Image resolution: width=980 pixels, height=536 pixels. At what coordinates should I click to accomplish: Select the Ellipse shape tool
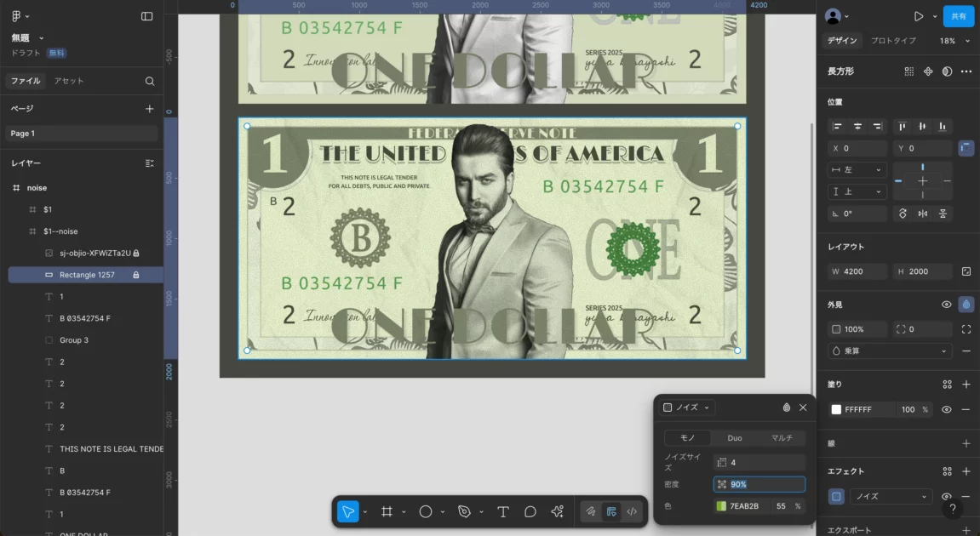pyautogui.click(x=426, y=511)
